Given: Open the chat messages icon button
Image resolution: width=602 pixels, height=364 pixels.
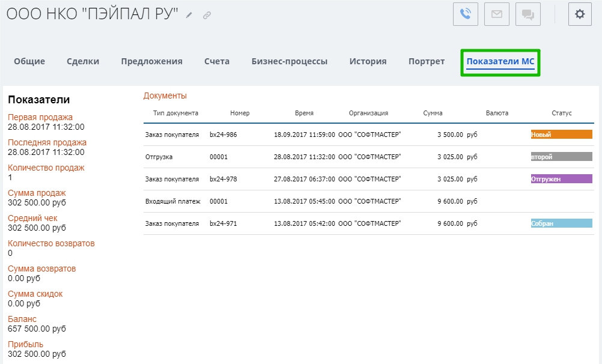Looking at the screenshot, I should [528, 14].
